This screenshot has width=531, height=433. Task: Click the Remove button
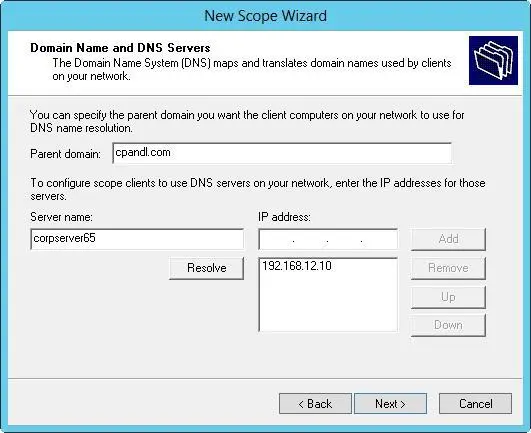(448, 268)
